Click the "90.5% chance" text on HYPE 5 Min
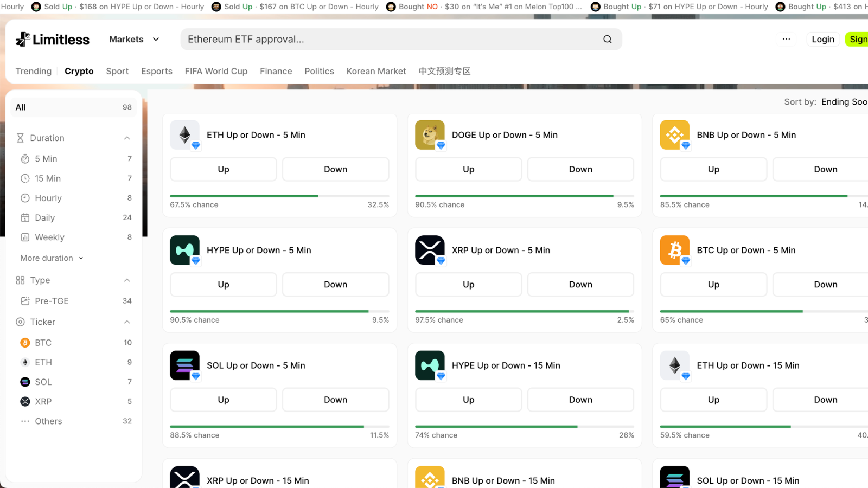The height and width of the screenshot is (488, 868). pos(195,320)
